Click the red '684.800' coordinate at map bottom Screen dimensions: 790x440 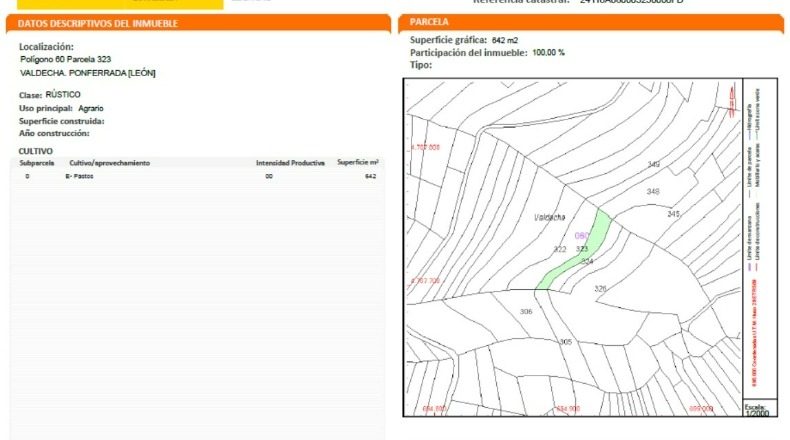pos(434,409)
